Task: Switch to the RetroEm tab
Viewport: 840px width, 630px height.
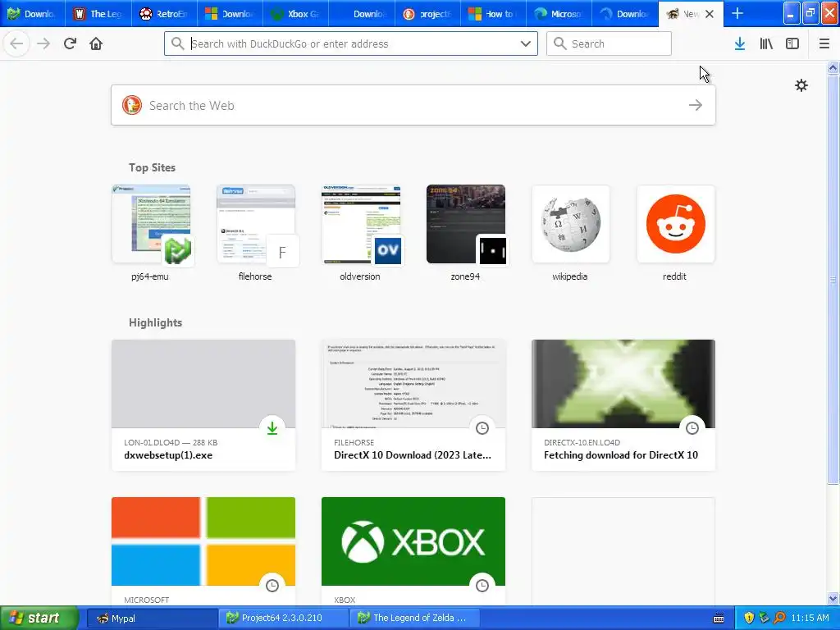Action: pyautogui.click(x=164, y=13)
